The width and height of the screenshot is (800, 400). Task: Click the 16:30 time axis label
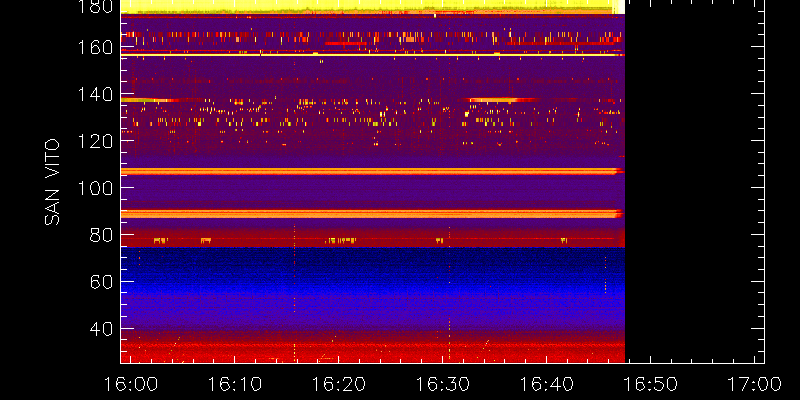442,384
